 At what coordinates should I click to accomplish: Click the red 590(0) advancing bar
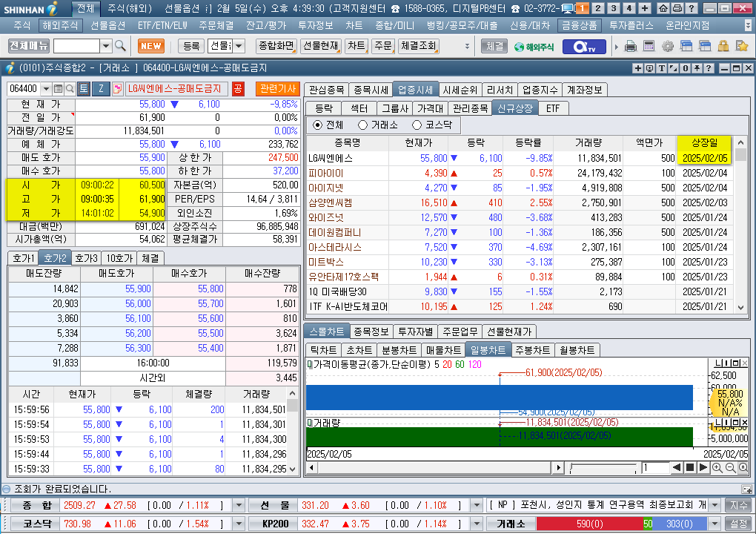point(589,524)
